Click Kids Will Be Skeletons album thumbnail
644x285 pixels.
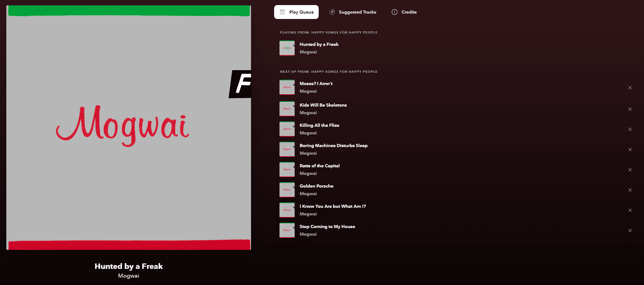(x=287, y=109)
